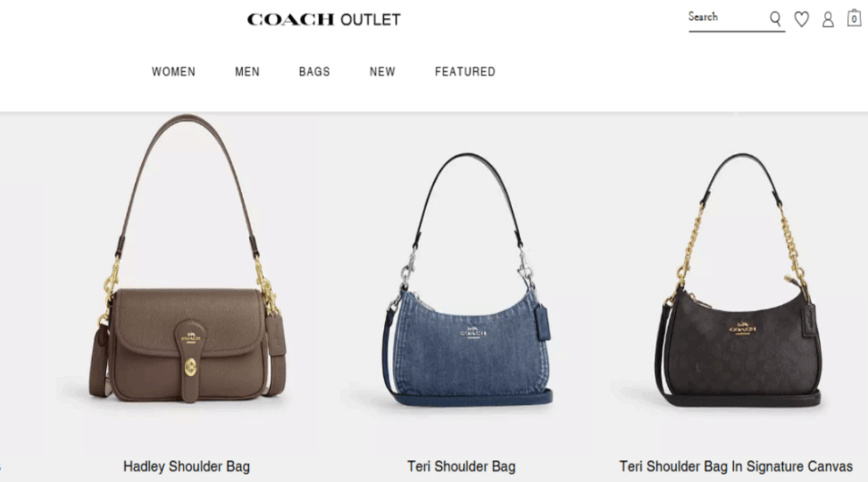
Task: Open the NEW menu
Action: 382,71
